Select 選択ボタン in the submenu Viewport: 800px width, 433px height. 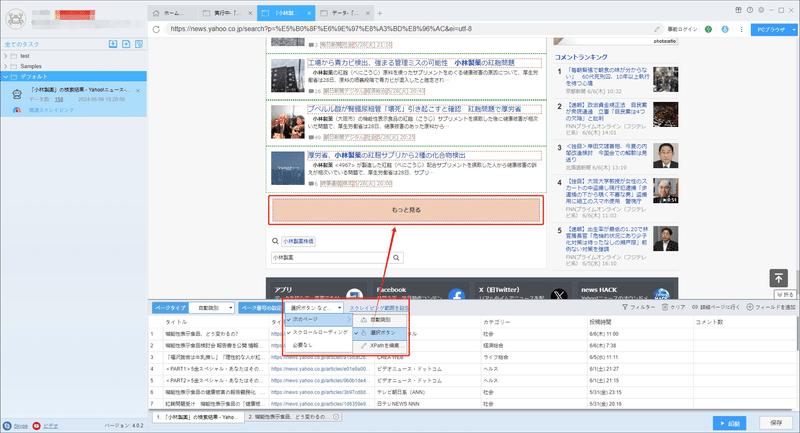point(380,333)
